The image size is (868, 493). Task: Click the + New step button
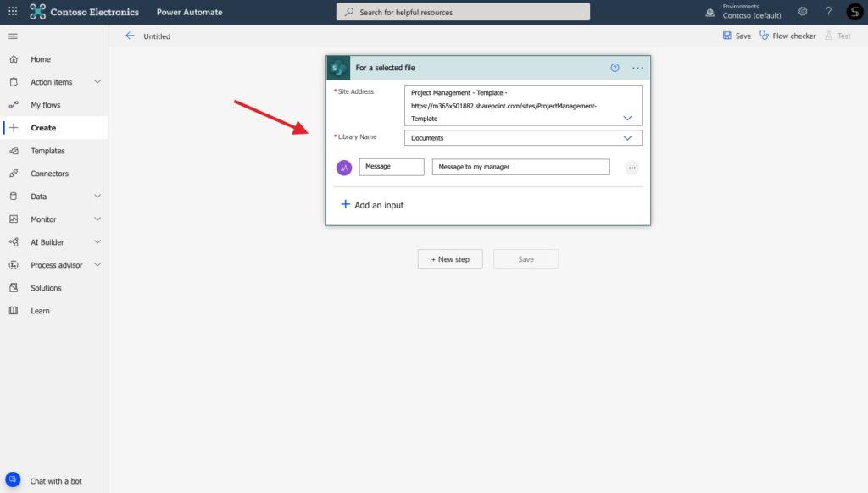tap(450, 259)
